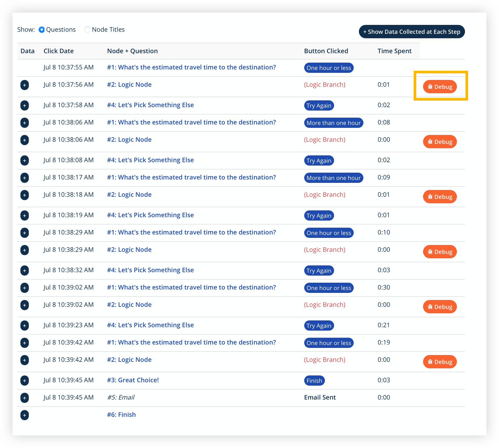
Task: Click Try Again badge at 10:37:58 AM
Action: [319, 106]
